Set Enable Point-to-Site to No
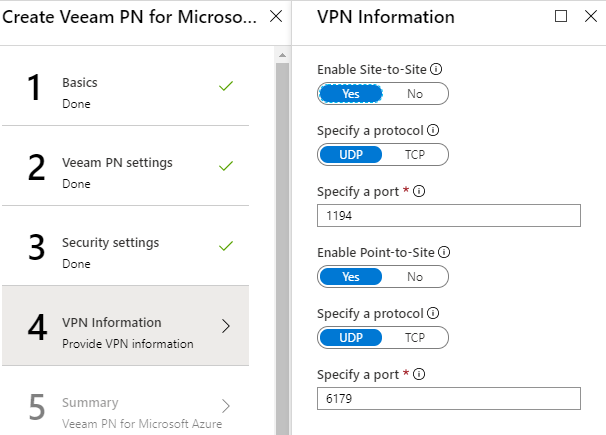The height and width of the screenshot is (435, 606). (415, 277)
